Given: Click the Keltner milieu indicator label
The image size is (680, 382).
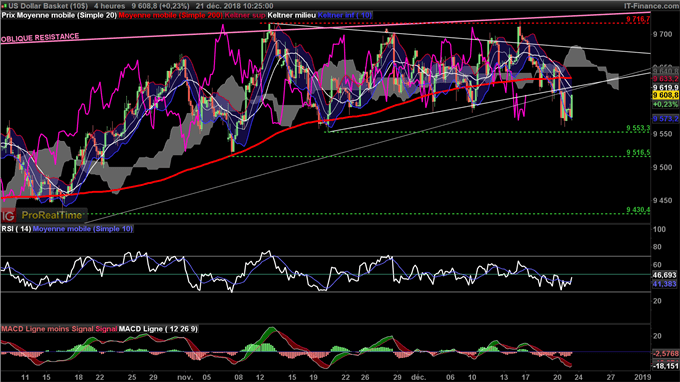Looking at the screenshot, I should (x=291, y=15).
